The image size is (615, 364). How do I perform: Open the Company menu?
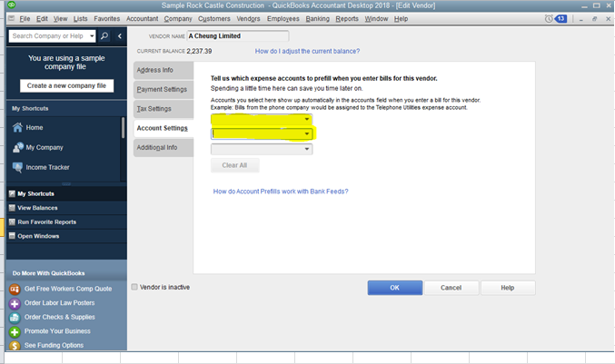click(178, 19)
